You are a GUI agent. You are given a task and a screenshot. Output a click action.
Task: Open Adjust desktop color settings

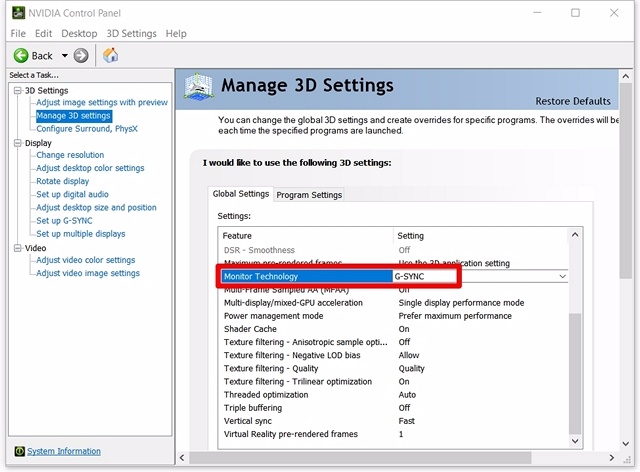pos(90,168)
